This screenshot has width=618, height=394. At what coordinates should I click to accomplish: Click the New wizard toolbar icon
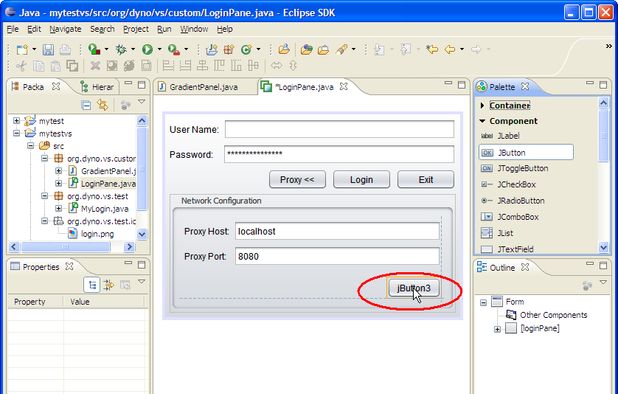click(22, 50)
